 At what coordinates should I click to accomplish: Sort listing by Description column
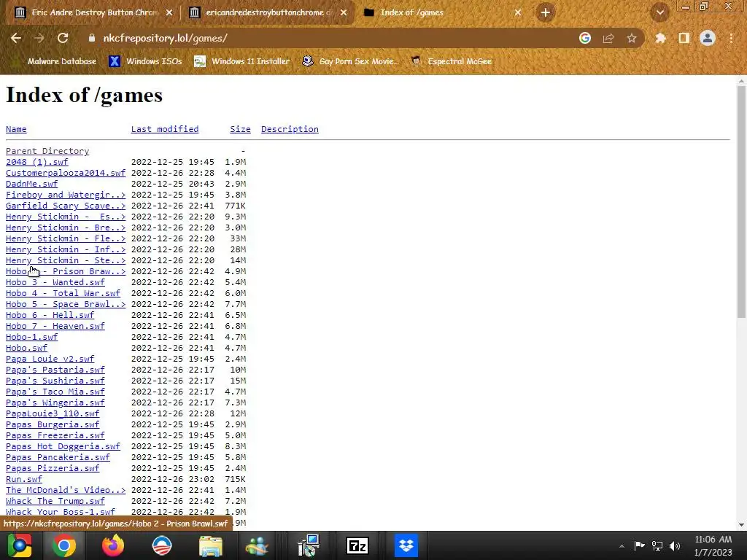(290, 129)
